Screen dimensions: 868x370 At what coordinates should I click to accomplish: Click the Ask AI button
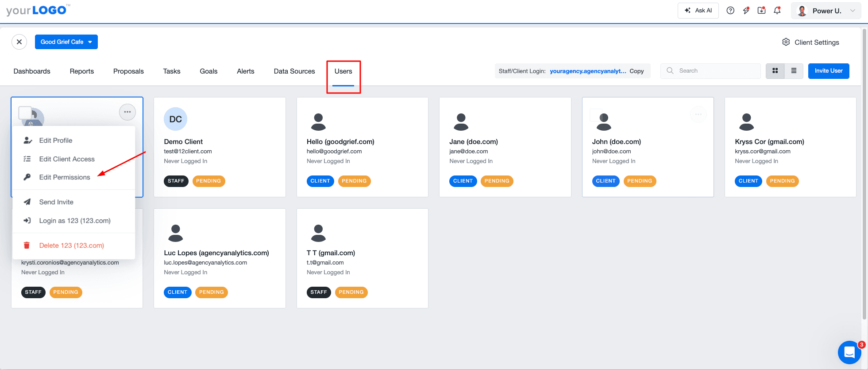(698, 11)
